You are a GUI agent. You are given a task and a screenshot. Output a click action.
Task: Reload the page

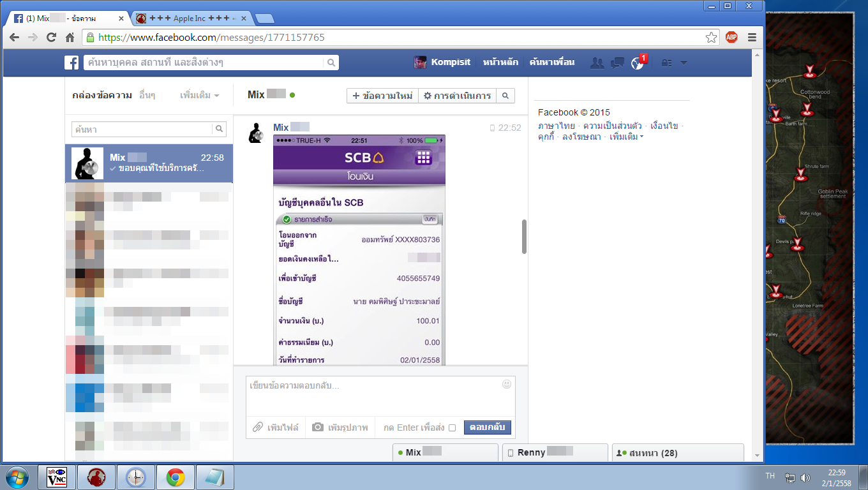(x=52, y=38)
